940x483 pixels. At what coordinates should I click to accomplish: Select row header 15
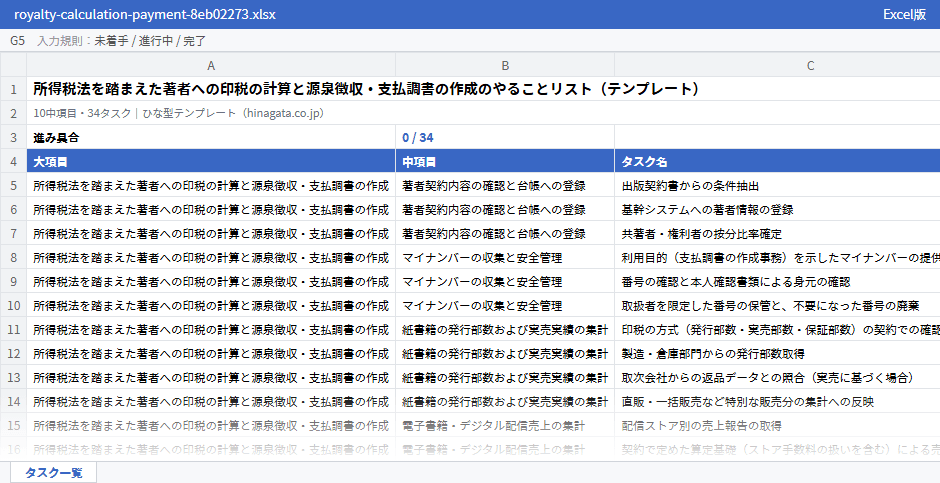pos(13,425)
